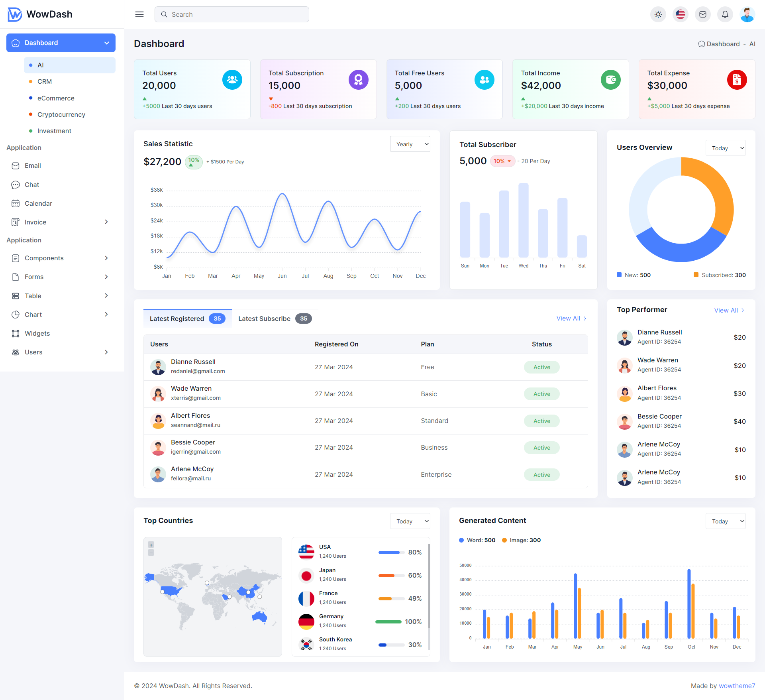
Task: Collapse the sidebar with the hamburger icon
Action: (139, 14)
